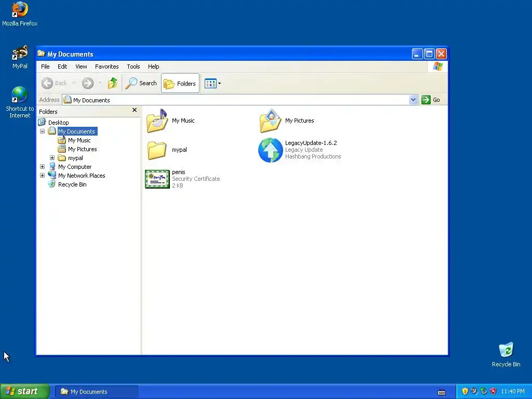Screen dimensions: 532x399
Task: Open the Favorites menu
Action: [x=107, y=66]
